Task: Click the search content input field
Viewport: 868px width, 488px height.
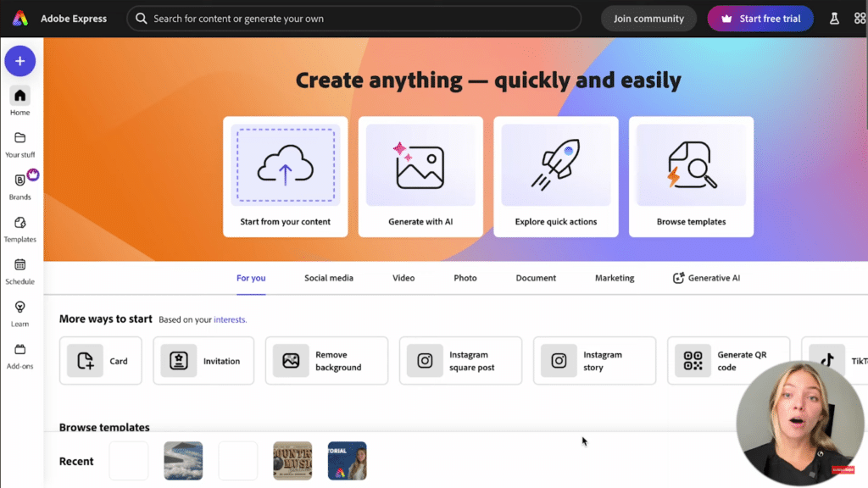Action: [x=354, y=19]
